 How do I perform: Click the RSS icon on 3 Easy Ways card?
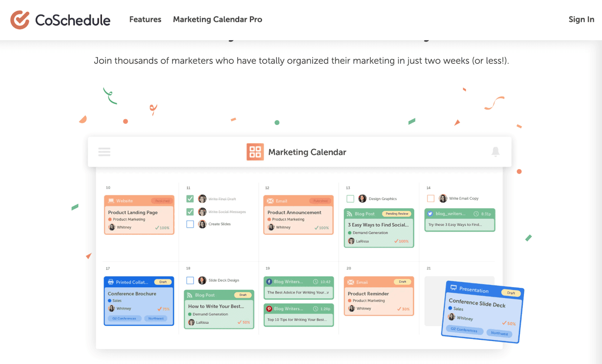[350, 214]
